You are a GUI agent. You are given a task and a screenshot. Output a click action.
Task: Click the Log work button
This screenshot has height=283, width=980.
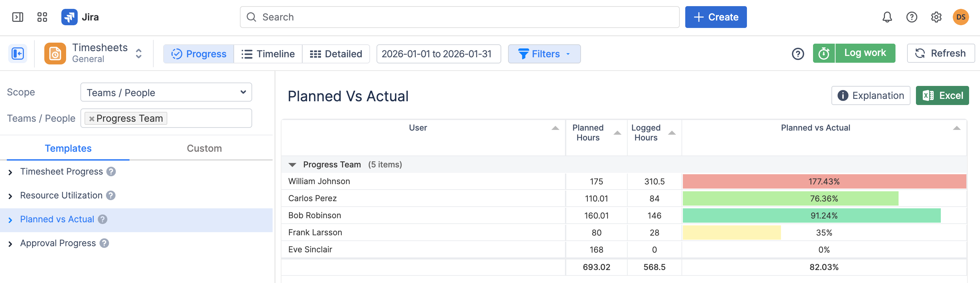[865, 53]
